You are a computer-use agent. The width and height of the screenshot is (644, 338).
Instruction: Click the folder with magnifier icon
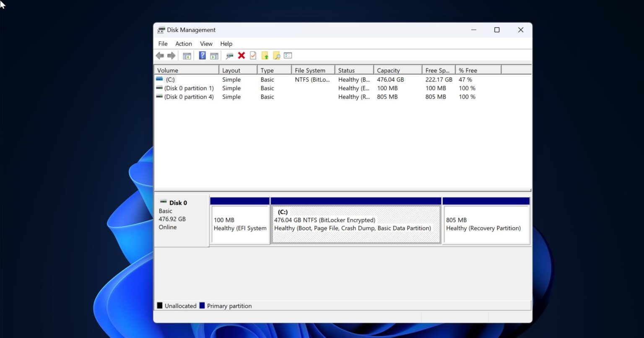(x=276, y=55)
